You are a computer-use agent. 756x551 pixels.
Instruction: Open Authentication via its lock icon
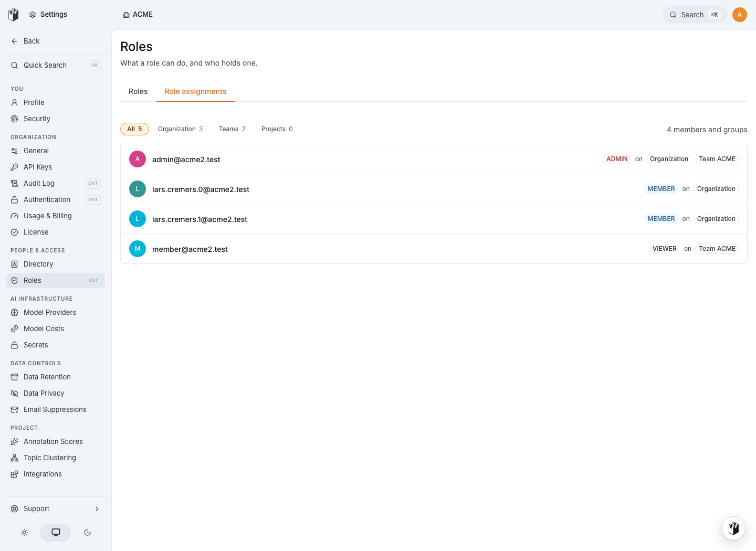coord(15,200)
